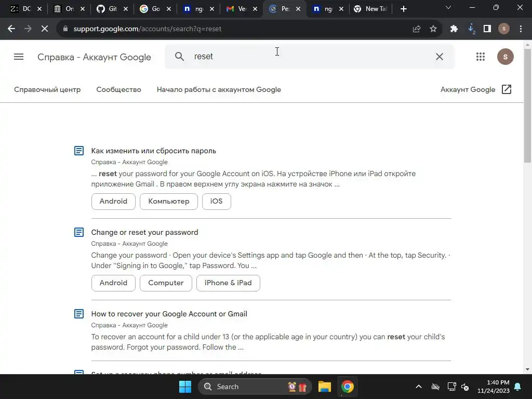The image size is (532, 399).
Task: Click the Chrome taskbar icon
Action: [x=348, y=387]
